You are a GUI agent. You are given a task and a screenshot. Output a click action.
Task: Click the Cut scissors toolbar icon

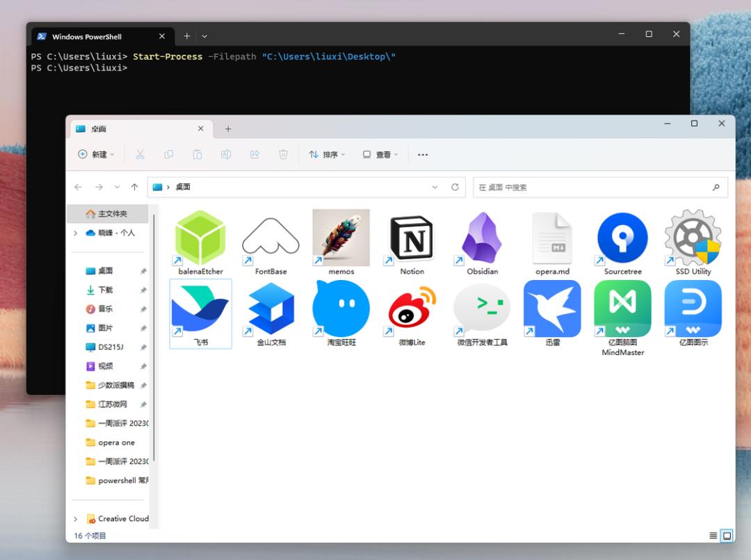[140, 154]
